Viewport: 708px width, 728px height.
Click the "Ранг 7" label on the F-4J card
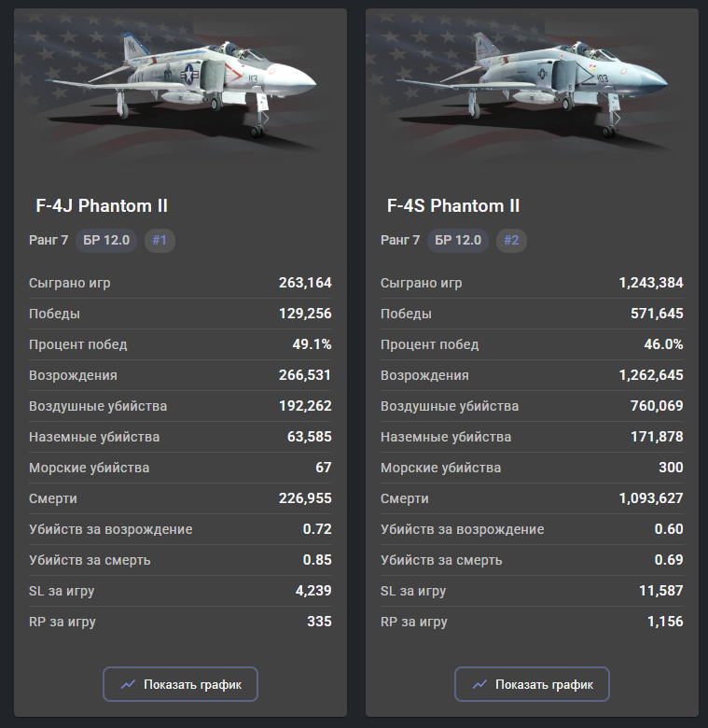(49, 241)
